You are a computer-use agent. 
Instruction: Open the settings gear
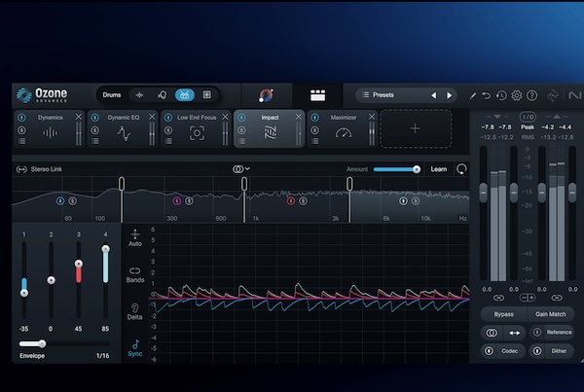517,95
